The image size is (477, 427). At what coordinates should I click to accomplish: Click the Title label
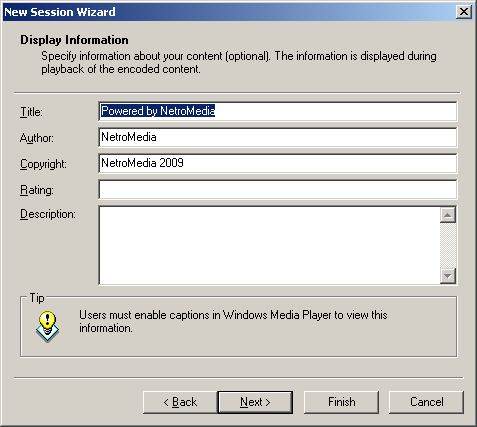click(x=31, y=112)
